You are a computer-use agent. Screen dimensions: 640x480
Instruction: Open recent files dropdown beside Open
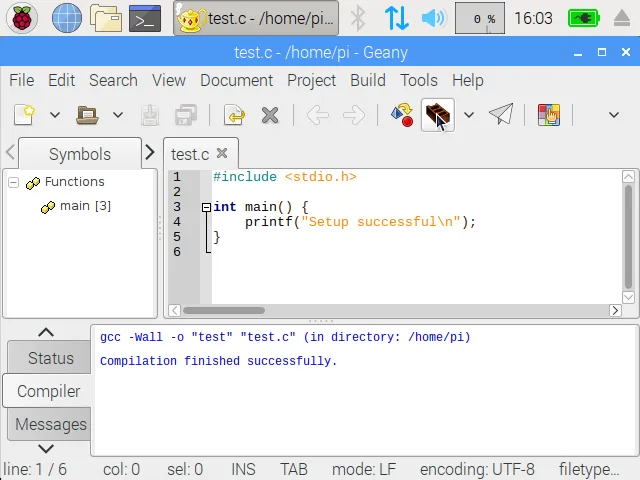click(118, 115)
